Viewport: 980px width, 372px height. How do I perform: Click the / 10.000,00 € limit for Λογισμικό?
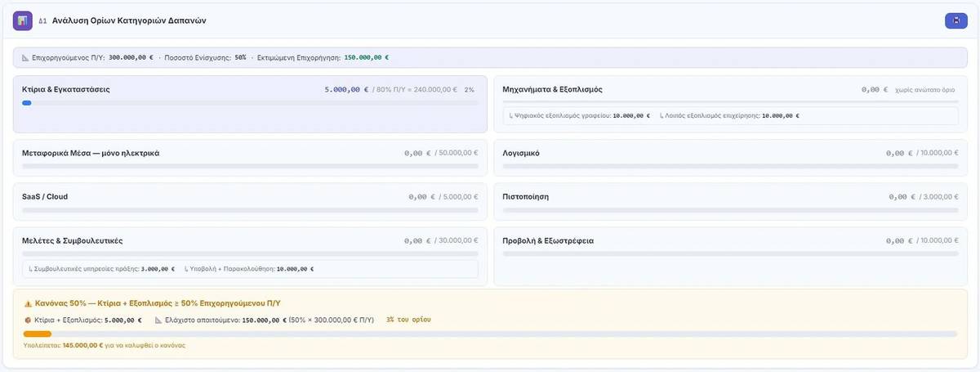[938, 153]
